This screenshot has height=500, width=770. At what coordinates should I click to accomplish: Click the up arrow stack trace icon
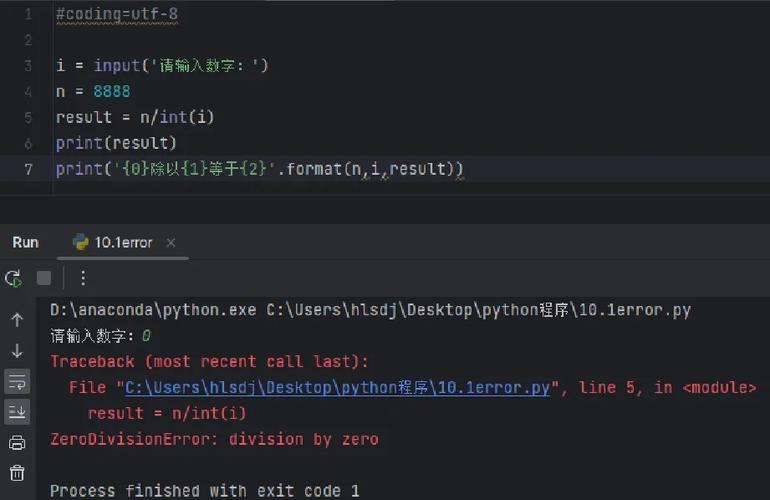(17, 320)
